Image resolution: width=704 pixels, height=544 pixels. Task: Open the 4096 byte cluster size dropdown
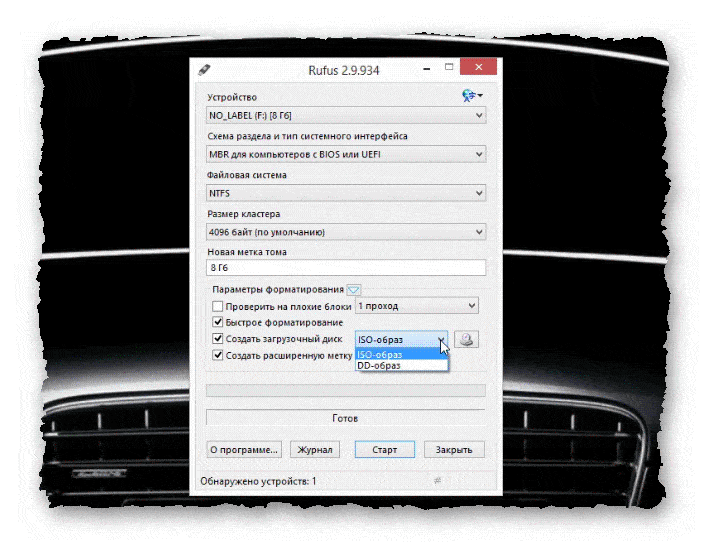click(346, 232)
